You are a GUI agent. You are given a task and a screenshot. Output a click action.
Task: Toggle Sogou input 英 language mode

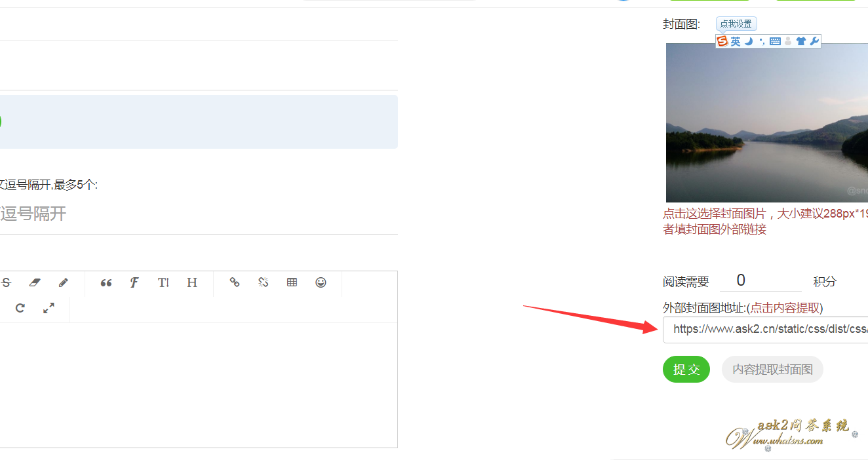coord(736,41)
